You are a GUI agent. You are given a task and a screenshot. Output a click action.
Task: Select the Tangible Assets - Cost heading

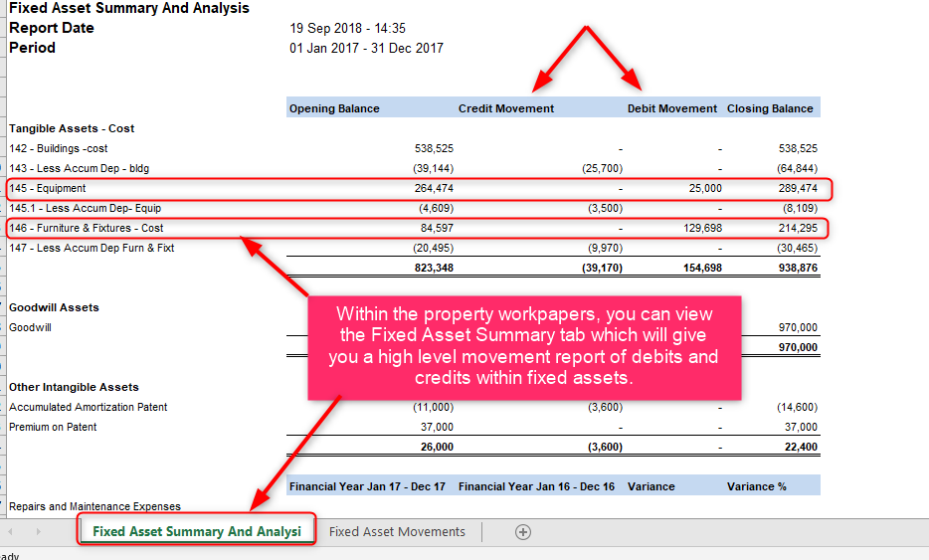coord(72,128)
